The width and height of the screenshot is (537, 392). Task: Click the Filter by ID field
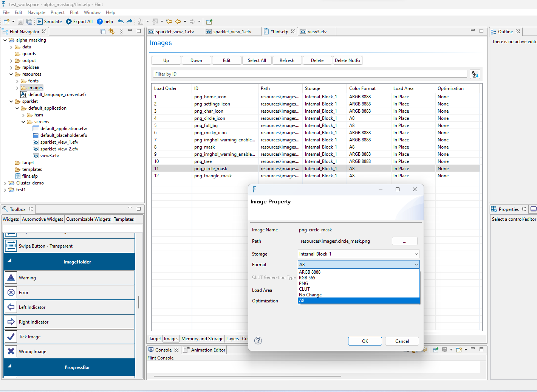pyautogui.click(x=310, y=74)
